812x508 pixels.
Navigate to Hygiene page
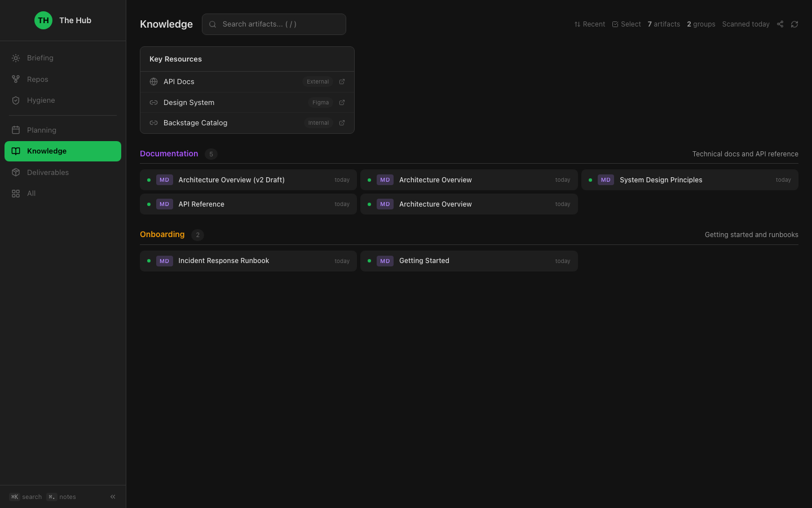[41, 100]
